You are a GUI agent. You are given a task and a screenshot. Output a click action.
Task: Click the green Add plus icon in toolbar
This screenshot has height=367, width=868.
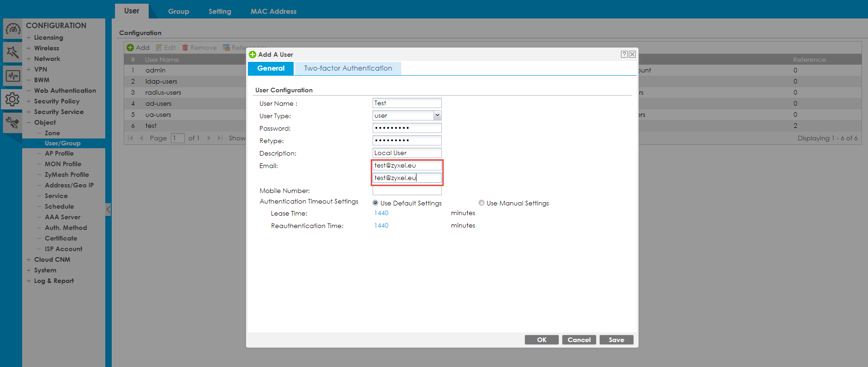pyautogui.click(x=131, y=48)
